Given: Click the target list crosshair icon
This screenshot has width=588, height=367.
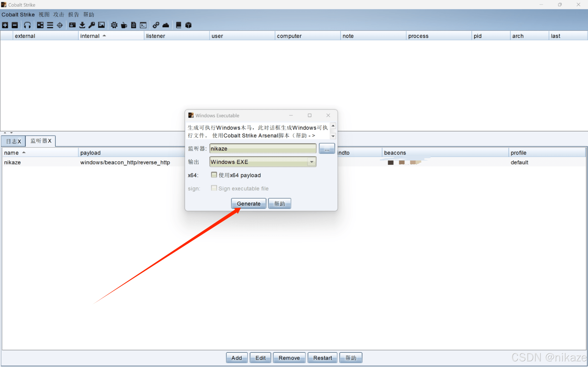Looking at the screenshot, I should (x=59, y=25).
